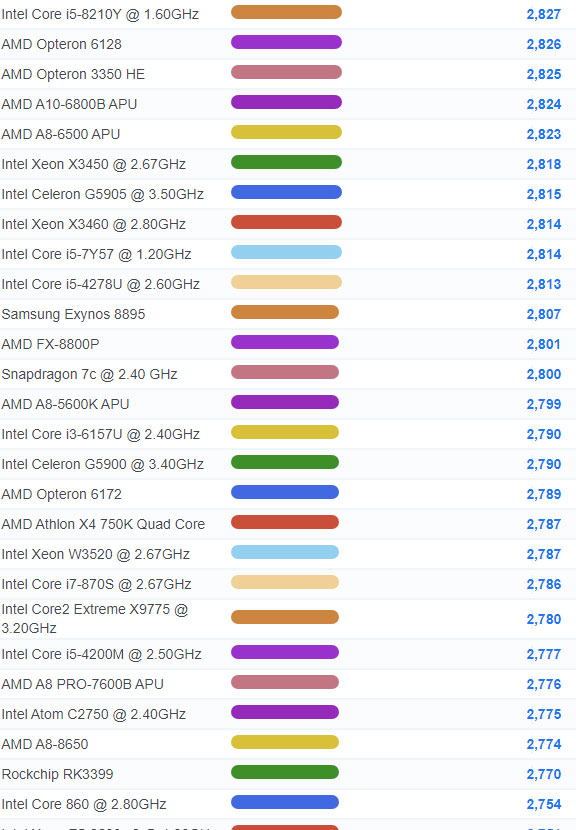Open Intel Core i7-870S @ 2.67GHz
The image size is (576, 830).
(96, 584)
